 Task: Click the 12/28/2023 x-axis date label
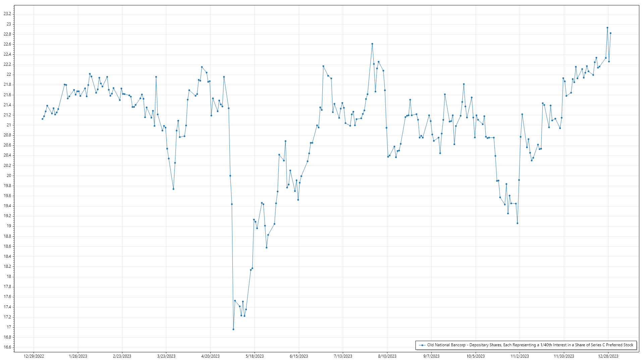608,356
